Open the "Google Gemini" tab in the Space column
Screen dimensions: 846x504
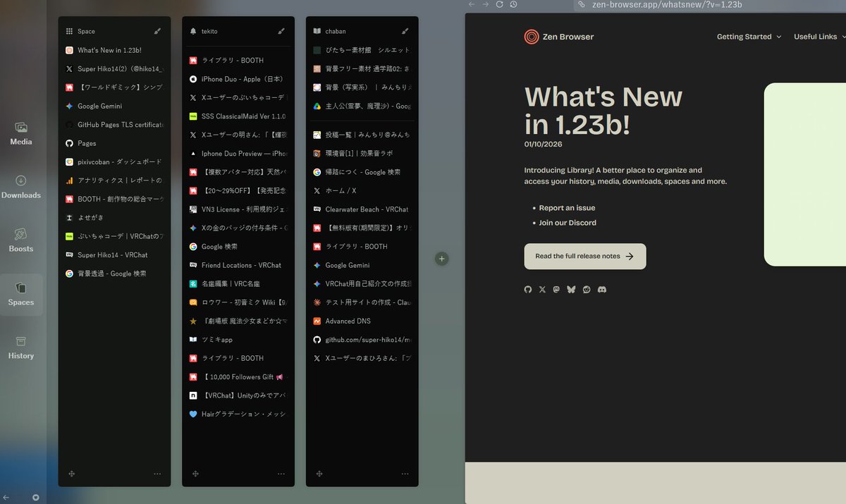(x=114, y=106)
